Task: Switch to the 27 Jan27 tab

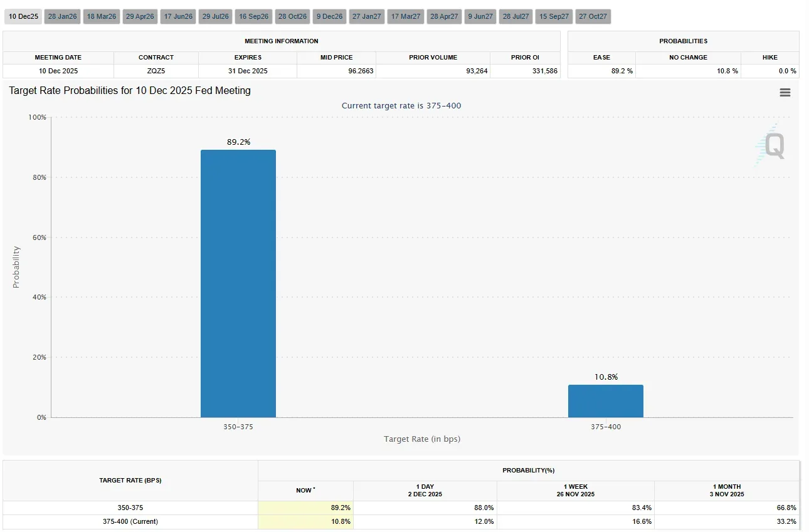Action: tap(367, 17)
